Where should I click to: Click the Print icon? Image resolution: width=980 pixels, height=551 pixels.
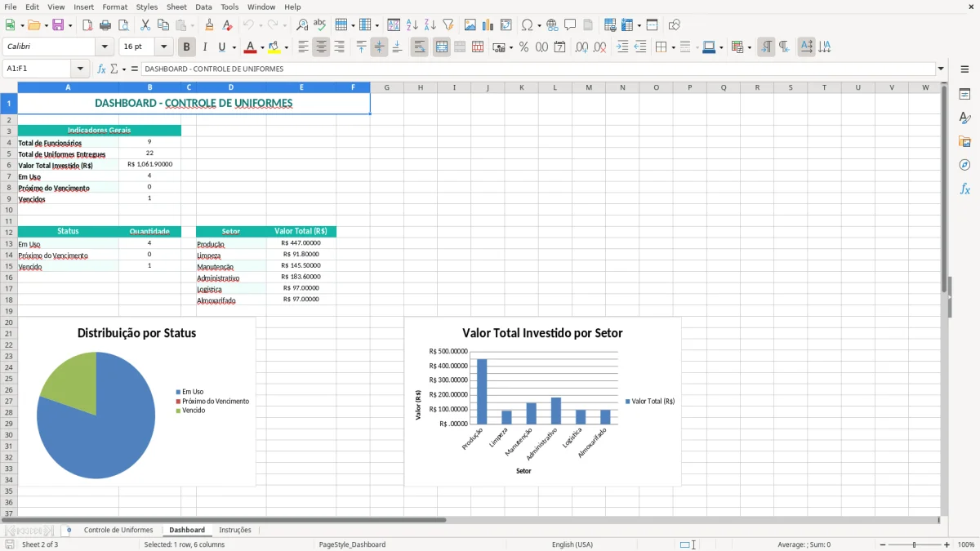point(105,25)
